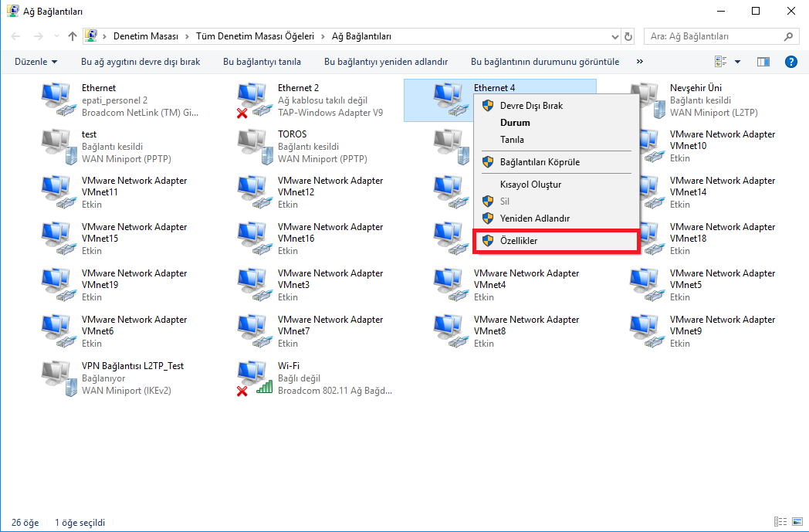Screen dimensions: 809x532
Task: Select Devre Dışı Bırak in context menu
Action: [x=531, y=106]
